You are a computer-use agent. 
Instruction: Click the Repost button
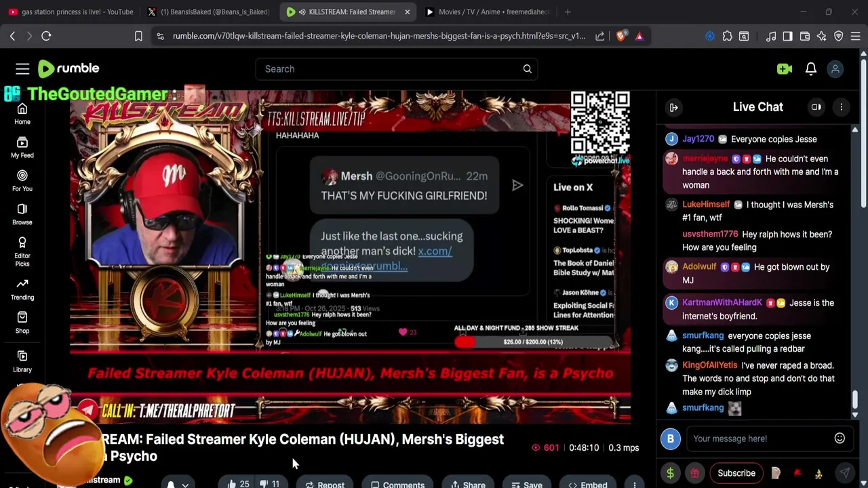click(325, 484)
